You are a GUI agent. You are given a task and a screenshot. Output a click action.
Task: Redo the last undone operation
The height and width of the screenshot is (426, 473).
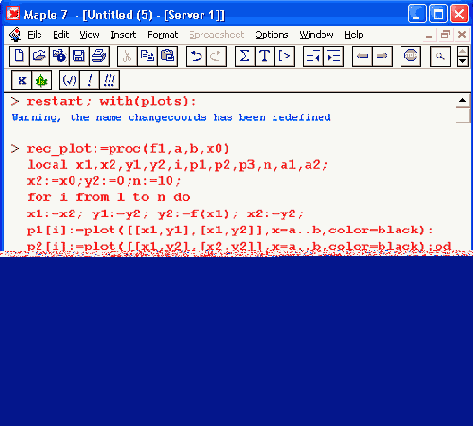click(x=216, y=56)
